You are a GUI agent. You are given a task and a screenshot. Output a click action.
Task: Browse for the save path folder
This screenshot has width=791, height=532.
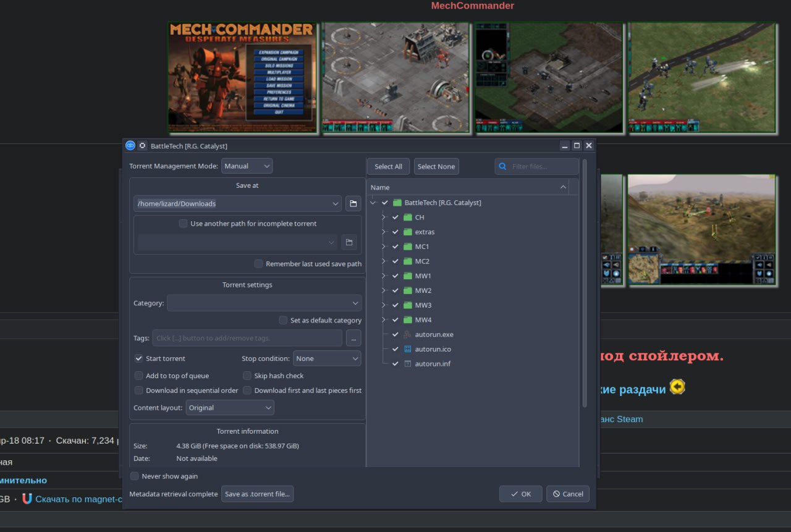(353, 203)
